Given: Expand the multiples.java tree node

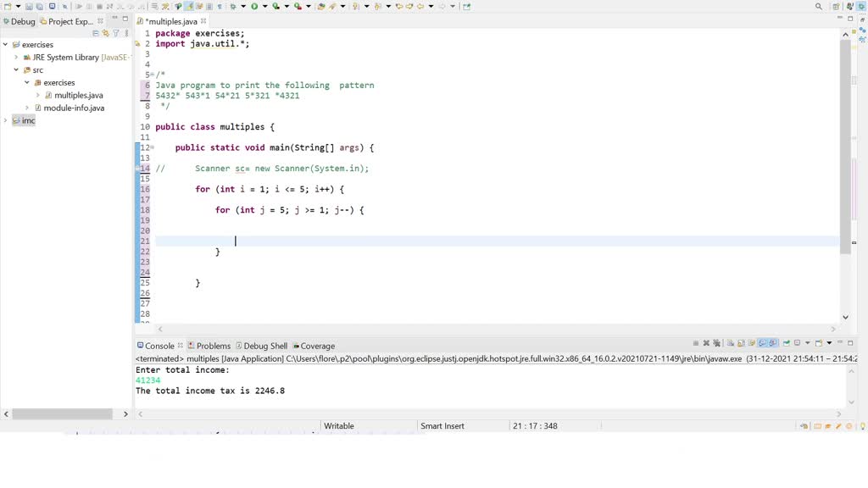Looking at the screenshot, I should point(37,95).
